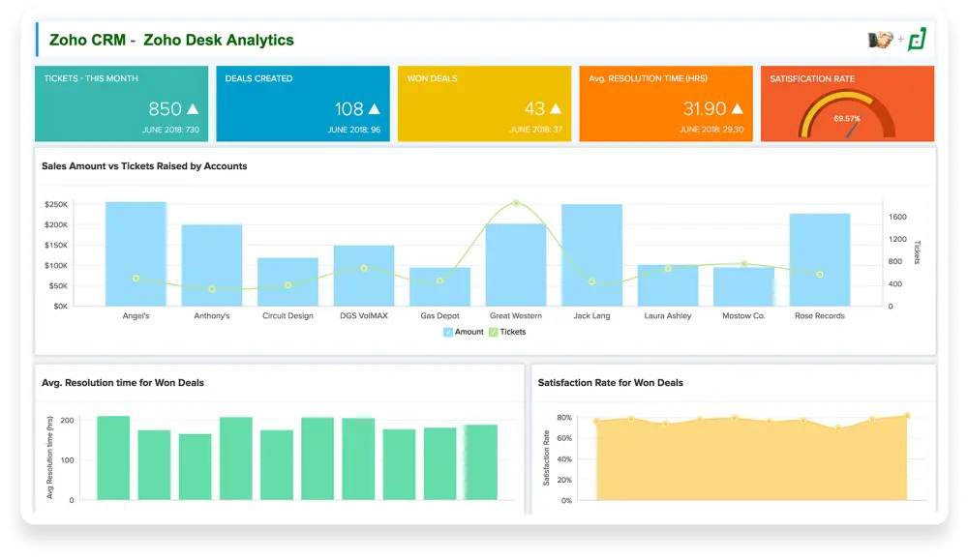The image size is (968, 560).
Task: Click the up arrow beside 850 tickets
Action: (x=193, y=108)
